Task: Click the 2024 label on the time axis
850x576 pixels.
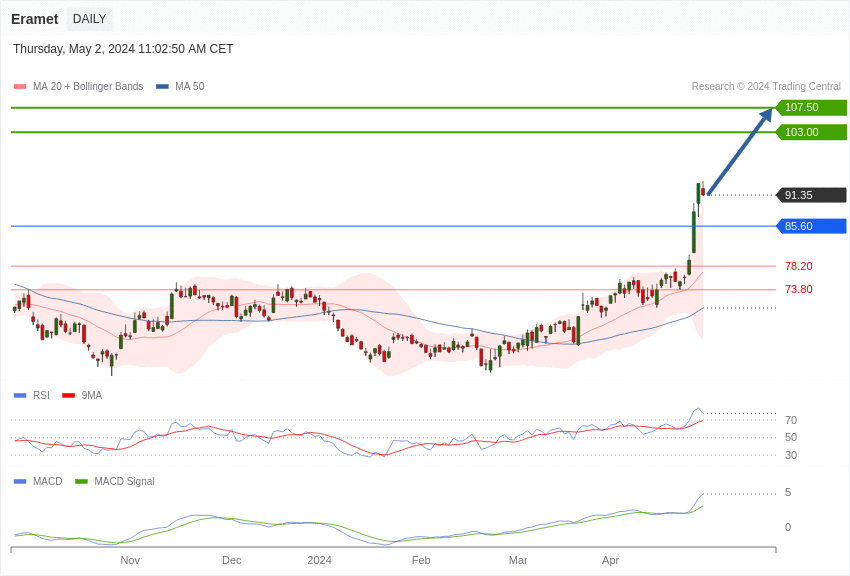Action: [319, 560]
